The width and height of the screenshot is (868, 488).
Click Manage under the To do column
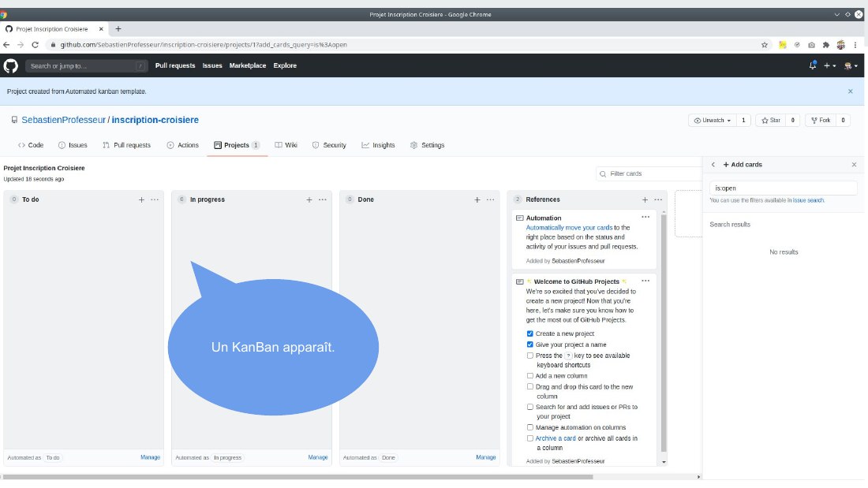coord(150,457)
